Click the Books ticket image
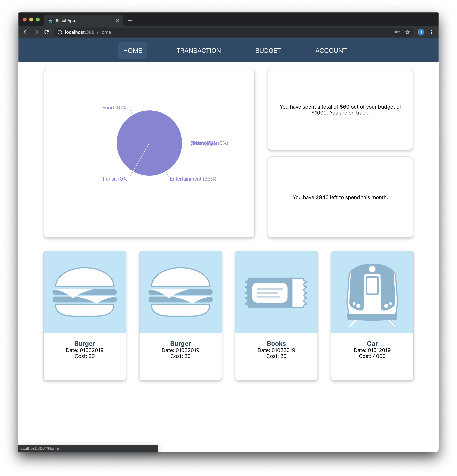Viewport: 457px width, 476px height. 276,292
